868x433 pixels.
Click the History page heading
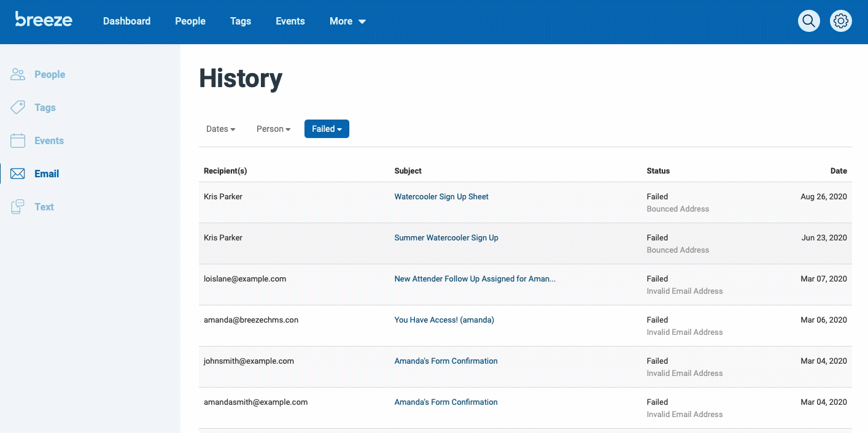point(241,79)
